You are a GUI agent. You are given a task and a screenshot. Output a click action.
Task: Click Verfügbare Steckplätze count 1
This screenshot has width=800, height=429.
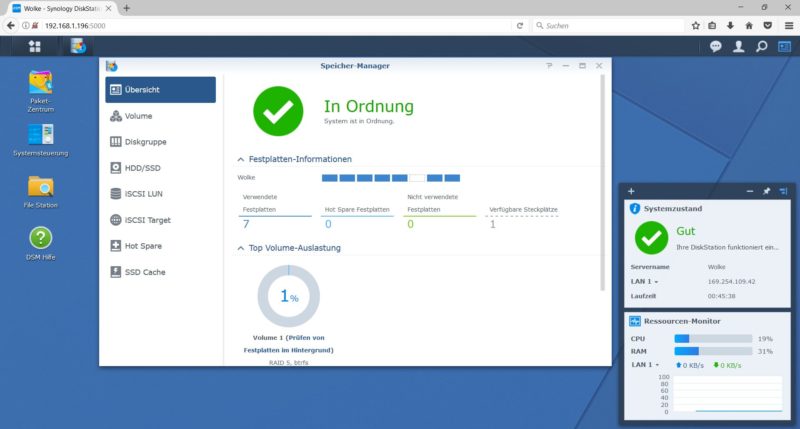[x=492, y=224]
